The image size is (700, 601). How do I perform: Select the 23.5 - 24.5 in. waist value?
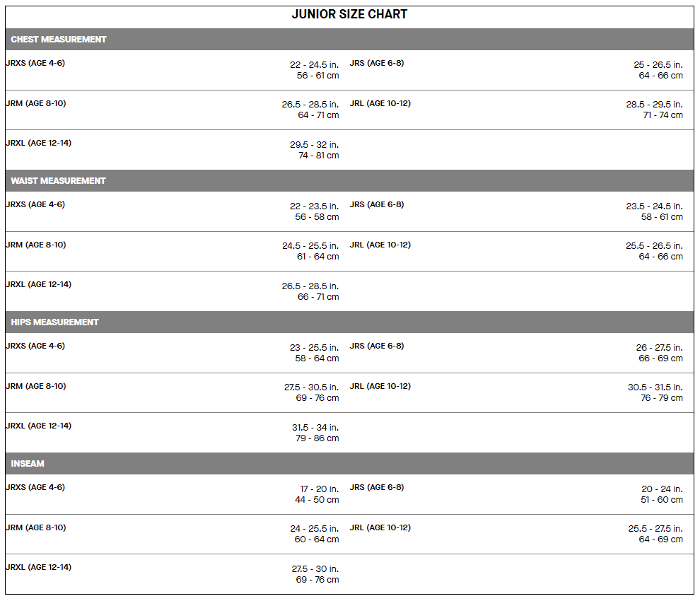[654, 206]
